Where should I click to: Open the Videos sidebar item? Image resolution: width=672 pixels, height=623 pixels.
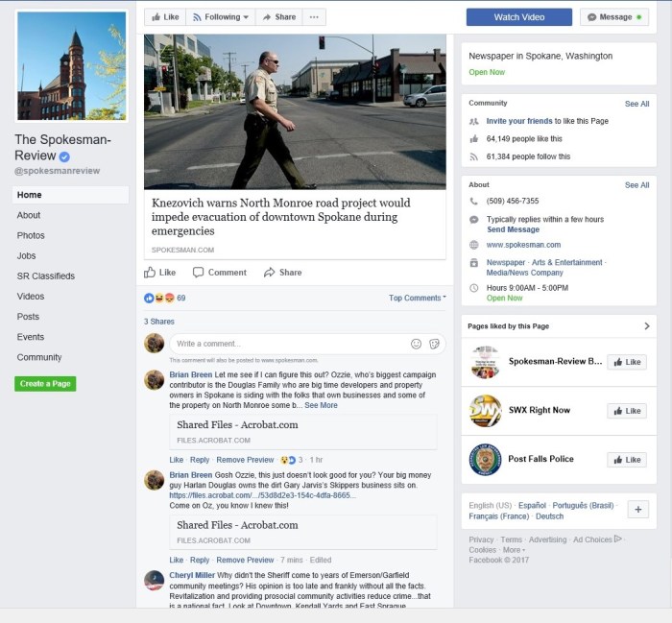point(31,297)
